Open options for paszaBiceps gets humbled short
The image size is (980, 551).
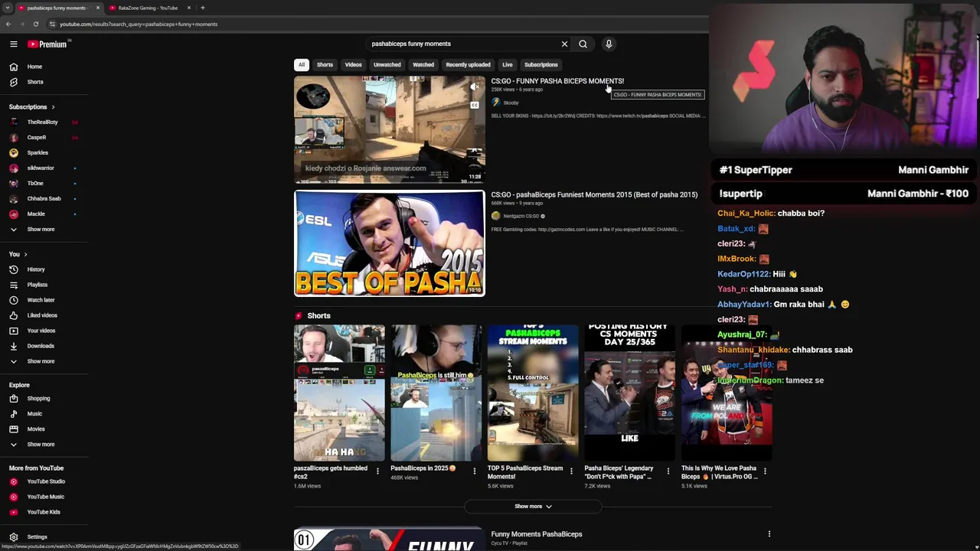(377, 471)
